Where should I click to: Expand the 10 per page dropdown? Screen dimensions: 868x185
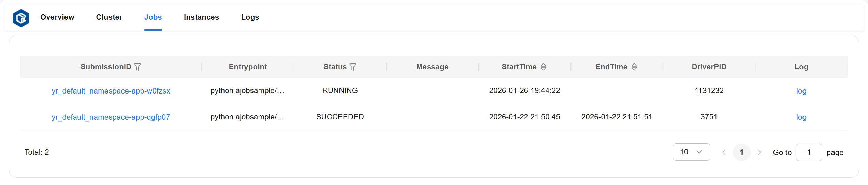click(x=691, y=152)
